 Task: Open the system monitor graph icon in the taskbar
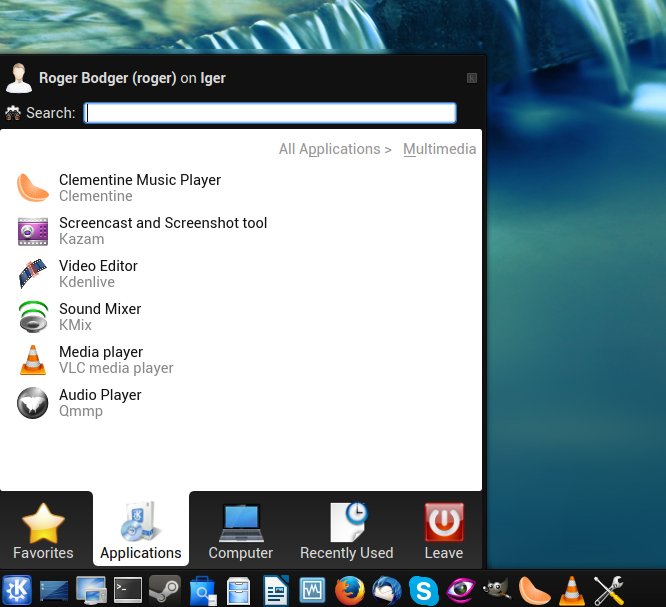coord(312,590)
